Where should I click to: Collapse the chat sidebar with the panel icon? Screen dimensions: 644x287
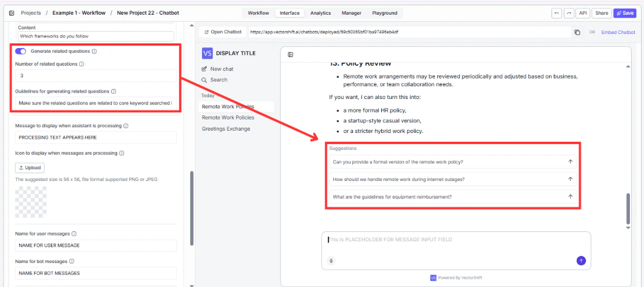[x=290, y=54]
